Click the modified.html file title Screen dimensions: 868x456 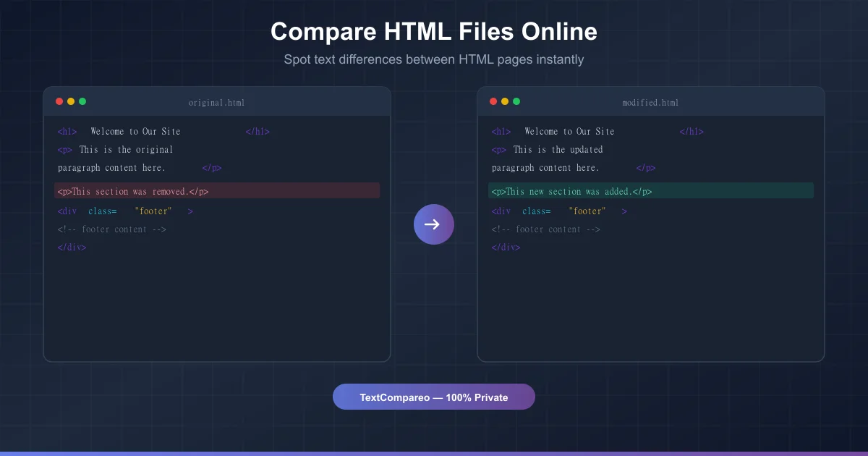click(651, 103)
